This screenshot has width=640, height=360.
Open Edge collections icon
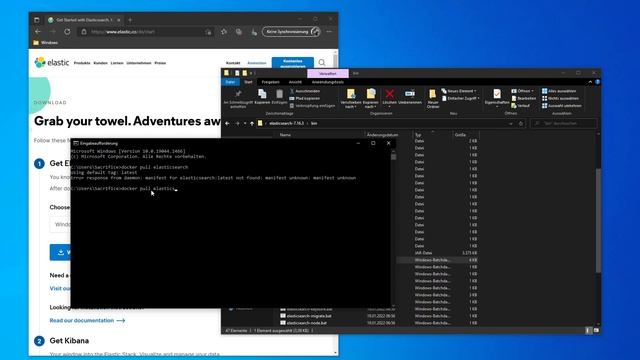pos(239,32)
